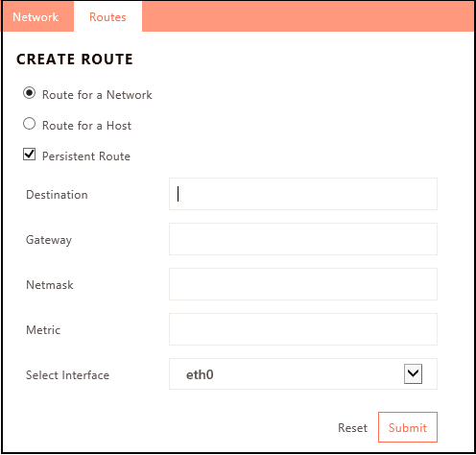Switch to the Network tab

36,17
